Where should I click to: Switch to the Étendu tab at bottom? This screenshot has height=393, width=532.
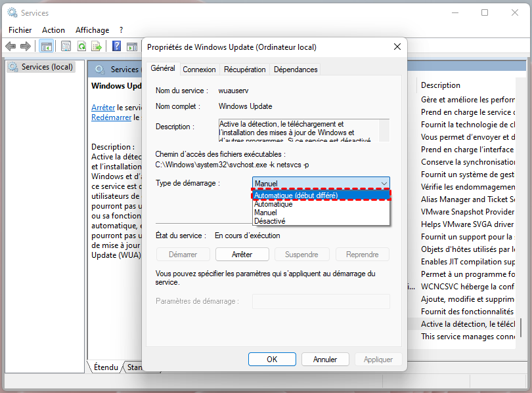(106, 367)
